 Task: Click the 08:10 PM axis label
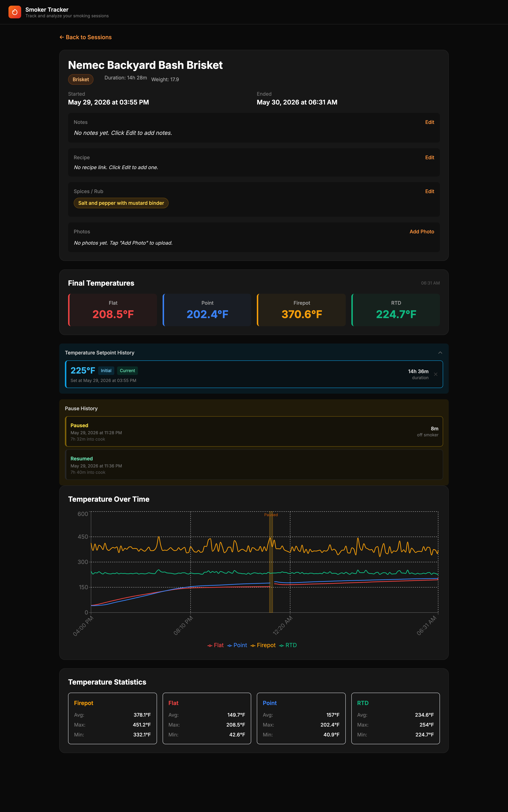[183, 625]
